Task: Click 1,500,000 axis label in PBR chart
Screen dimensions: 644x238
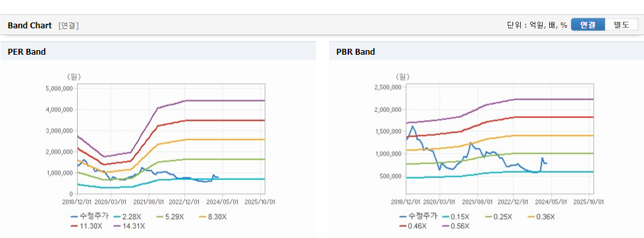Action: pyautogui.click(x=387, y=132)
